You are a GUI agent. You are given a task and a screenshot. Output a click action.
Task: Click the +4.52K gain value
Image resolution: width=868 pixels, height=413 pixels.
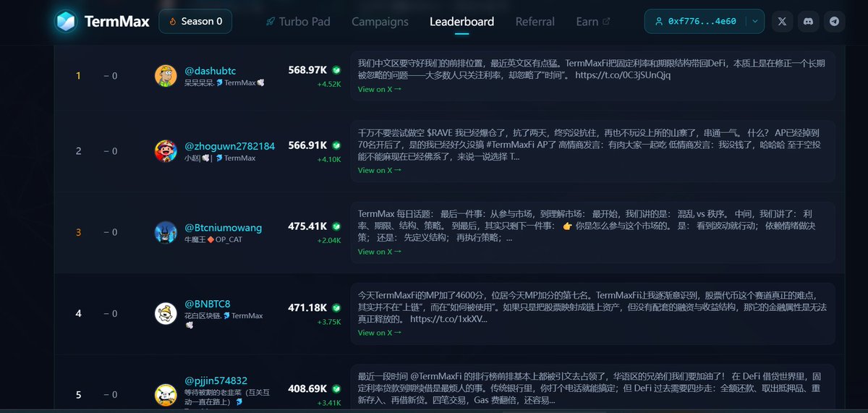(329, 84)
